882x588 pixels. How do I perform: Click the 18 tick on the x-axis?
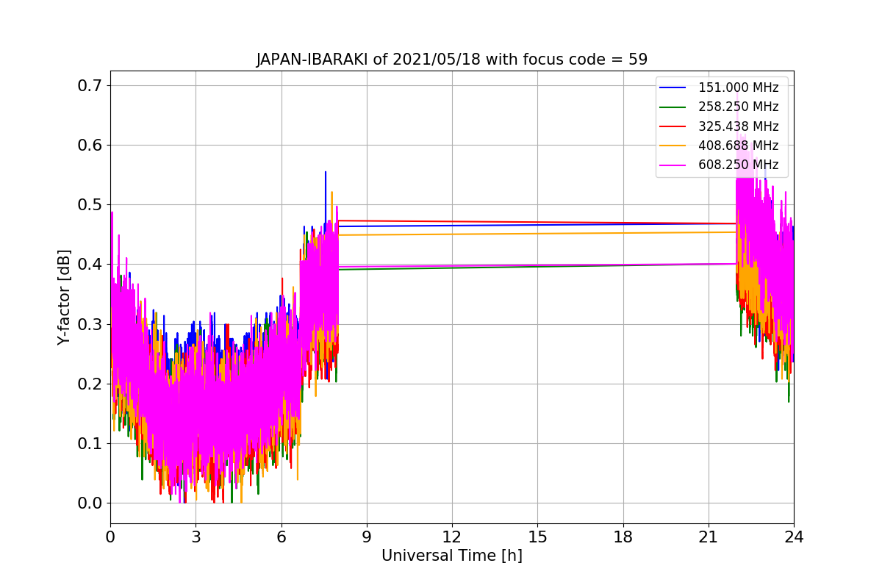point(623,537)
